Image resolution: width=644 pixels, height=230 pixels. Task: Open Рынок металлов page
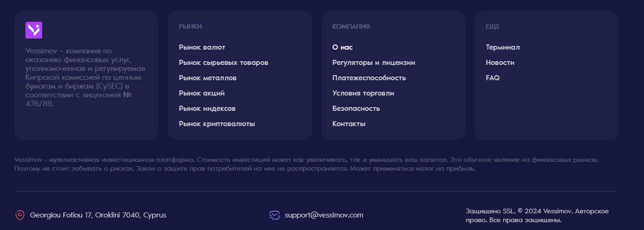[208, 78]
